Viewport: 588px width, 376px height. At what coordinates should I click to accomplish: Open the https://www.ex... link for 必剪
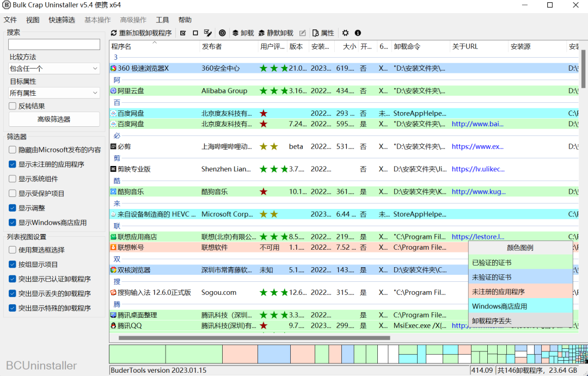tap(477, 146)
